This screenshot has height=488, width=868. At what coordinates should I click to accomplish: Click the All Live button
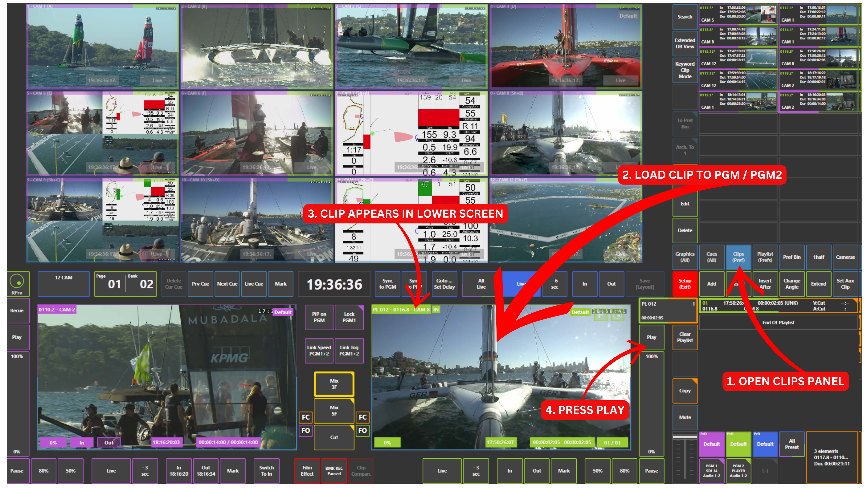(x=481, y=284)
